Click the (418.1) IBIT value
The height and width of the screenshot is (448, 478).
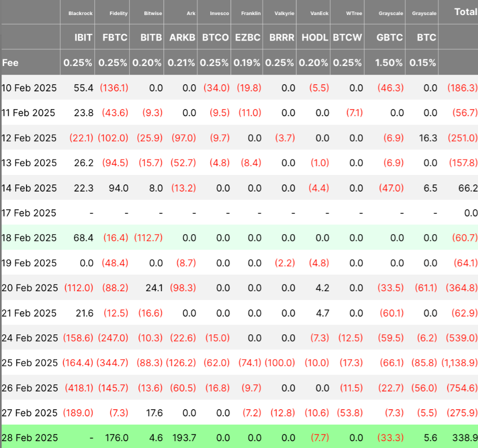[79, 388]
